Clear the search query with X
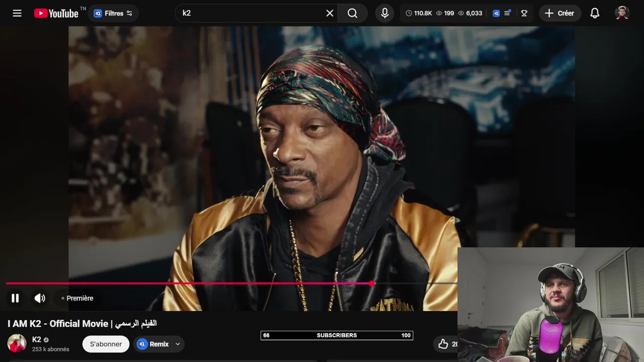The width and height of the screenshot is (644, 362). (x=330, y=13)
